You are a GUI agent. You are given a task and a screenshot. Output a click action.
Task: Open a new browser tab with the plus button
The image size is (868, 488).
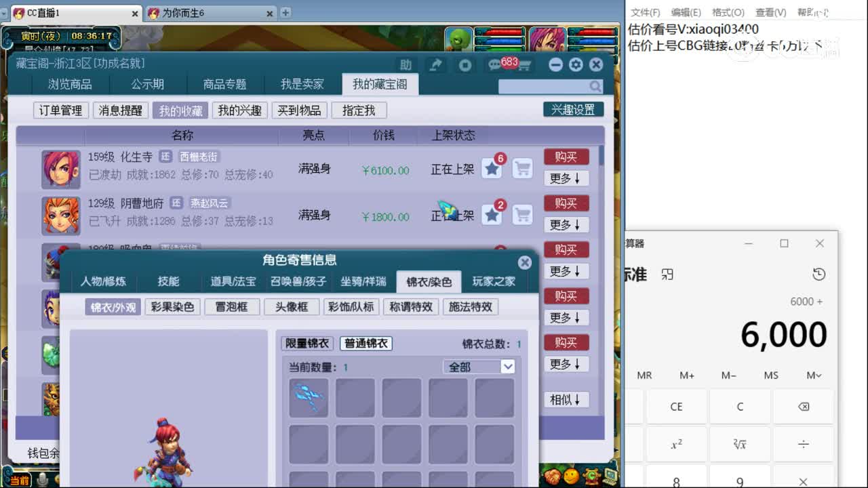(285, 13)
